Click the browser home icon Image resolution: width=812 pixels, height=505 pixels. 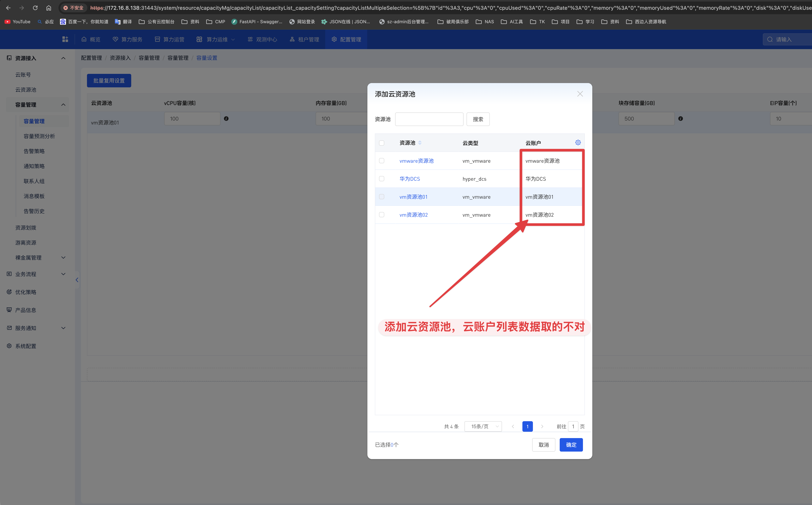click(x=49, y=8)
